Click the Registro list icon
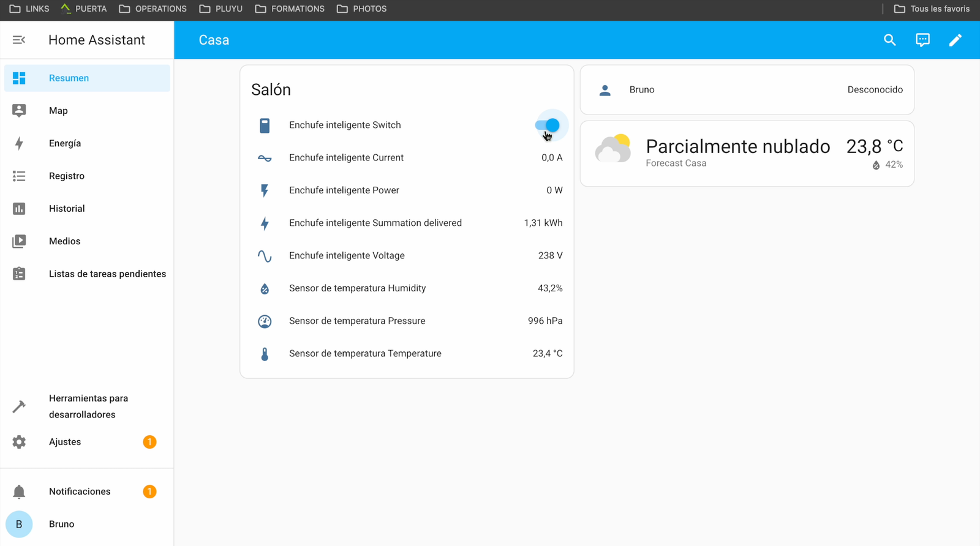Screen dimensions: 980x546 pyautogui.click(x=19, y=176)
